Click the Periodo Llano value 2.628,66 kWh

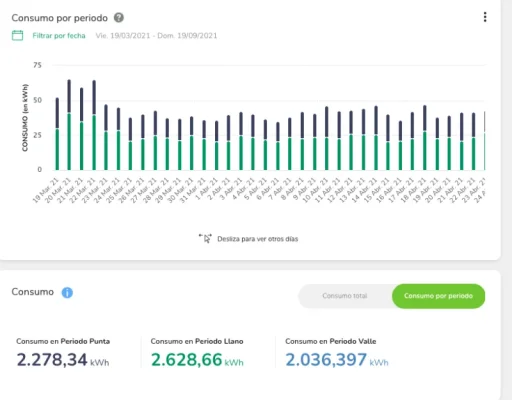click(x=197, y=360)
